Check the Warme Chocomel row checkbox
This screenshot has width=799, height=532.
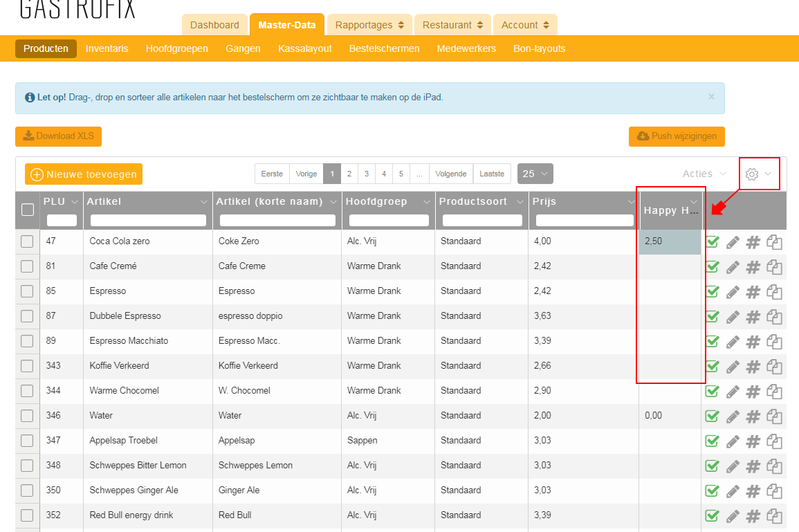tap(27, 391)
